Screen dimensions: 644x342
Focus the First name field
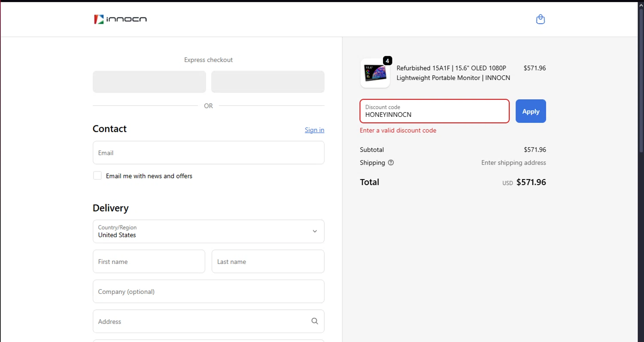(149, 261)
